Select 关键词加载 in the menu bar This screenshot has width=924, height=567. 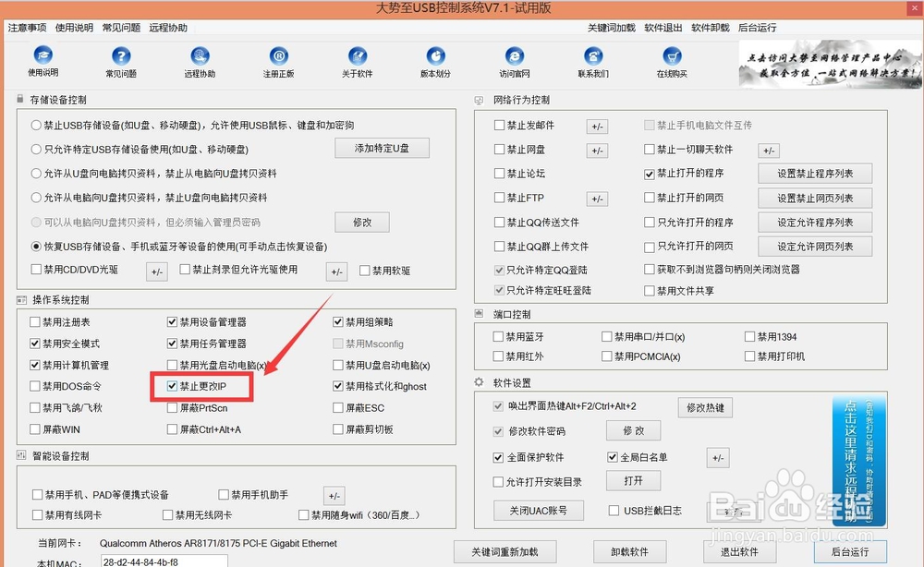click(x=612, y=28)
